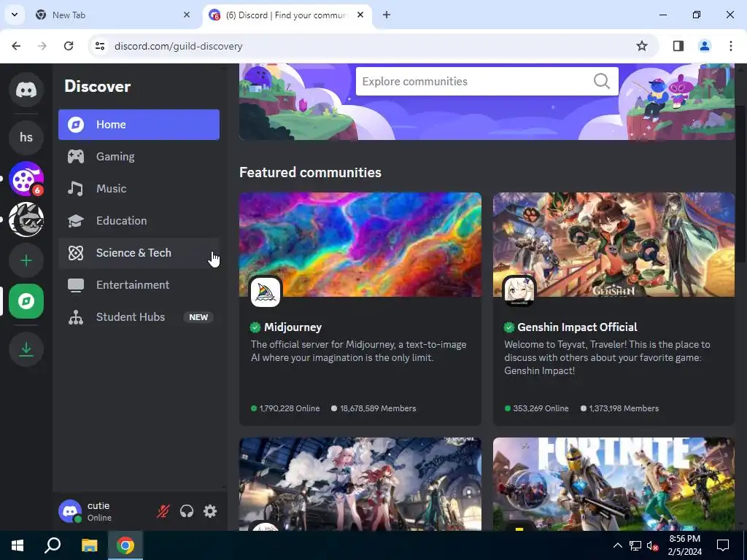This screenshot has height=560, width=747.
Task: Open a new browser tab
Action: click(x=387, y=15)
